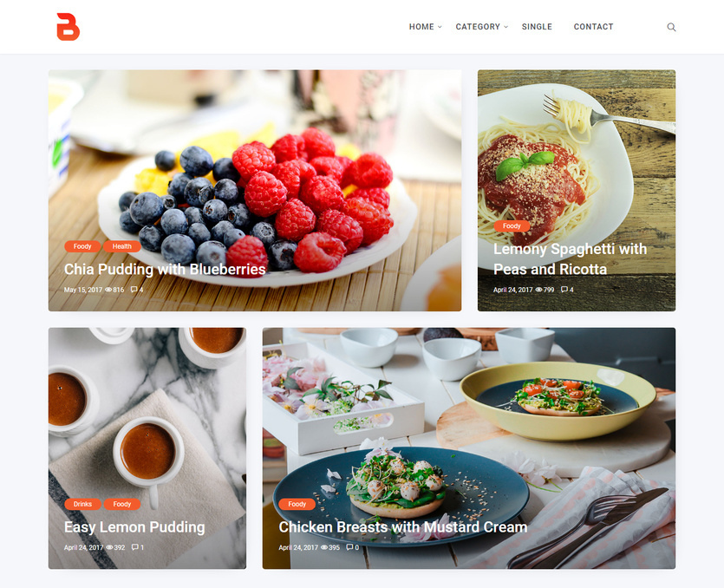Click comments icon on Lemony Spaghetti post
The width and height of the screenshot is (724, 588).
point(564,290)
